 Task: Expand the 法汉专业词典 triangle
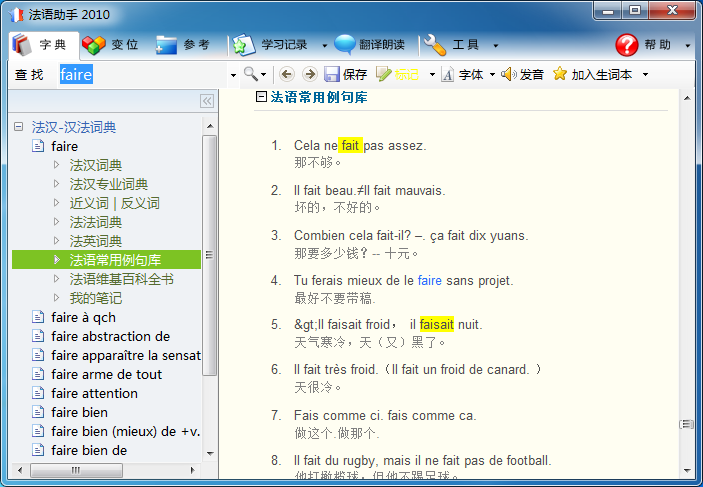pyautogui.click(x=56, y=183)
